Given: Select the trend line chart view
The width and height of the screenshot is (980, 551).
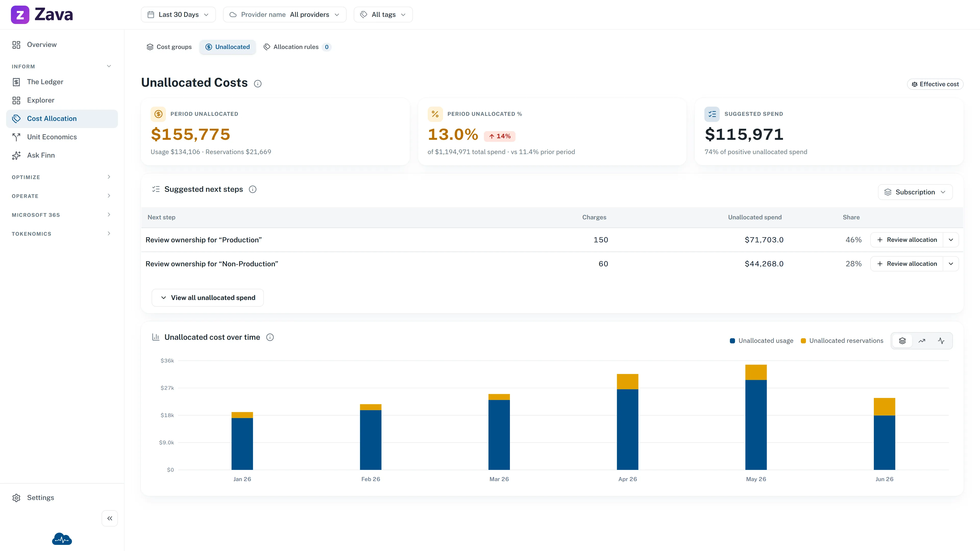Looking at the screenshot, I should click(922, 341).
